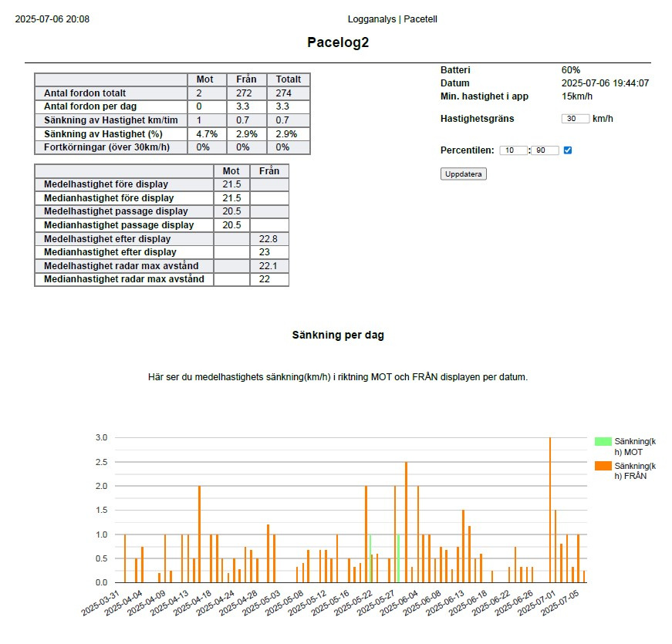Viewport: 672px width, 644px height.
Task: Click 'Medelhastighet passage display' row label
Action: [116, 211]
